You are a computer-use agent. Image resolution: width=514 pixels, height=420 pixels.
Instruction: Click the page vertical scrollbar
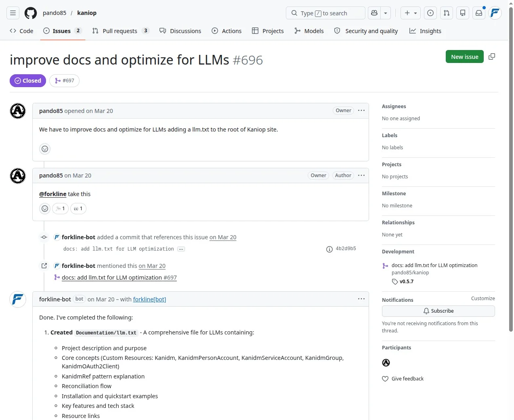click(x=511, y=169)
